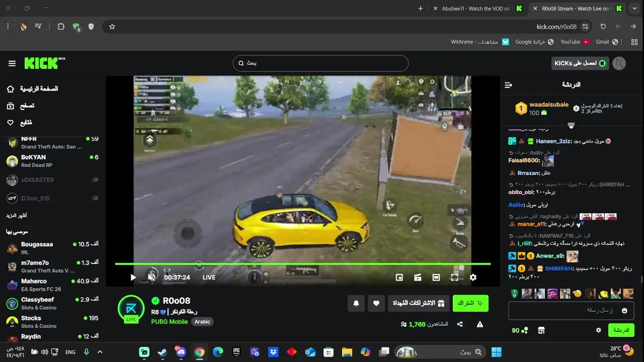Click the green Get KICKs button

(580, 63)
